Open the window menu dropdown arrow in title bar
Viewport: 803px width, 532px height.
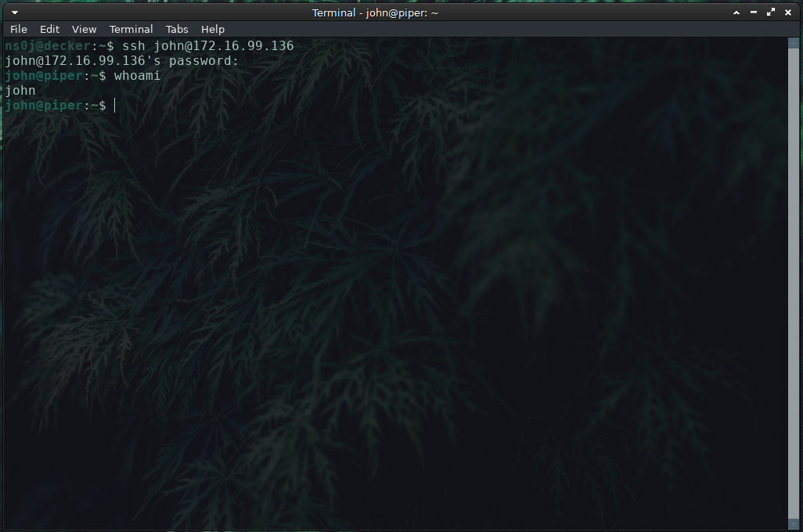(x=15, y=13)
